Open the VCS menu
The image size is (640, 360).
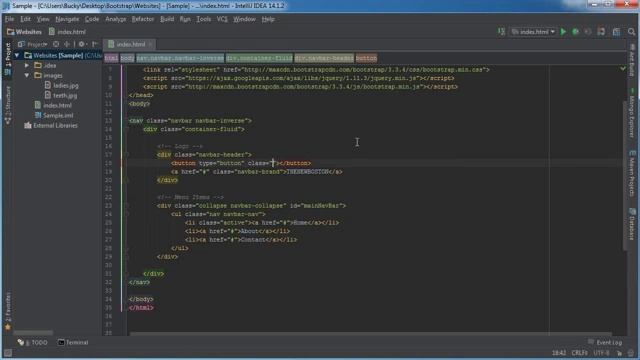click(x=222, y=19)
